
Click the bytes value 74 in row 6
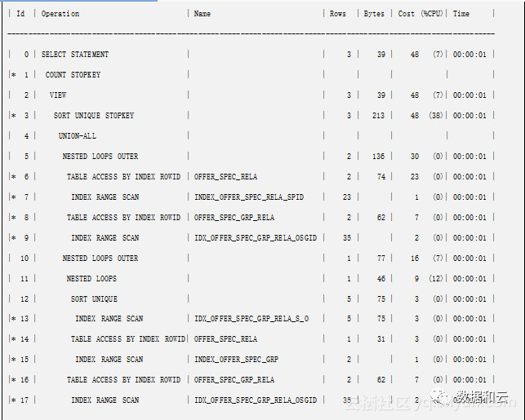pyautogui.click(x=381, y=176)
